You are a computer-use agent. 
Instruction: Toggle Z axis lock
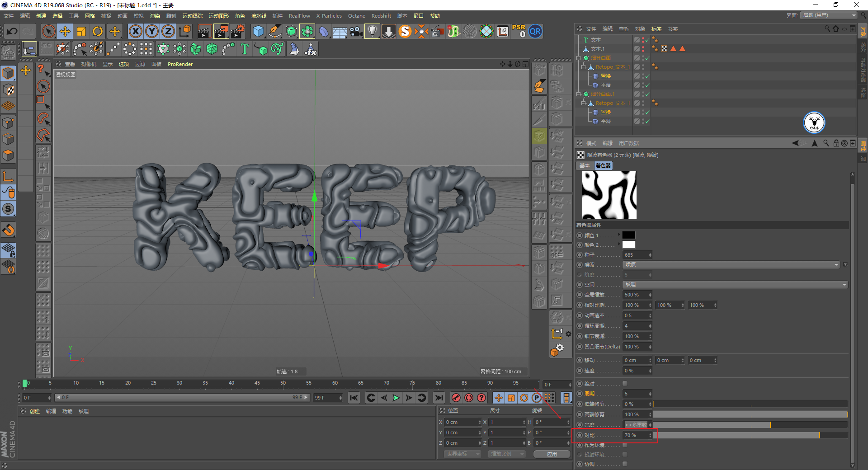tap(168, 31)
